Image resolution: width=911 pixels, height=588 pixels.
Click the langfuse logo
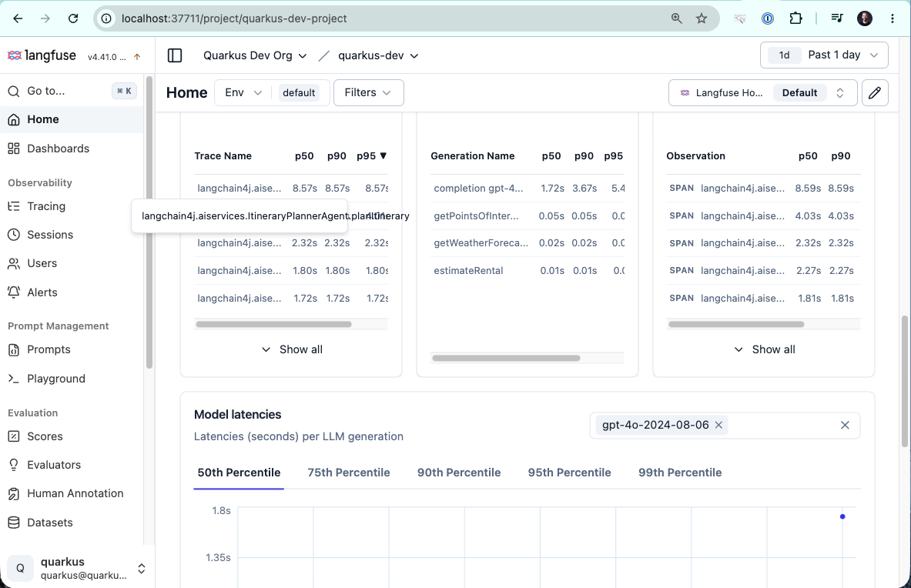click(42, 55)
